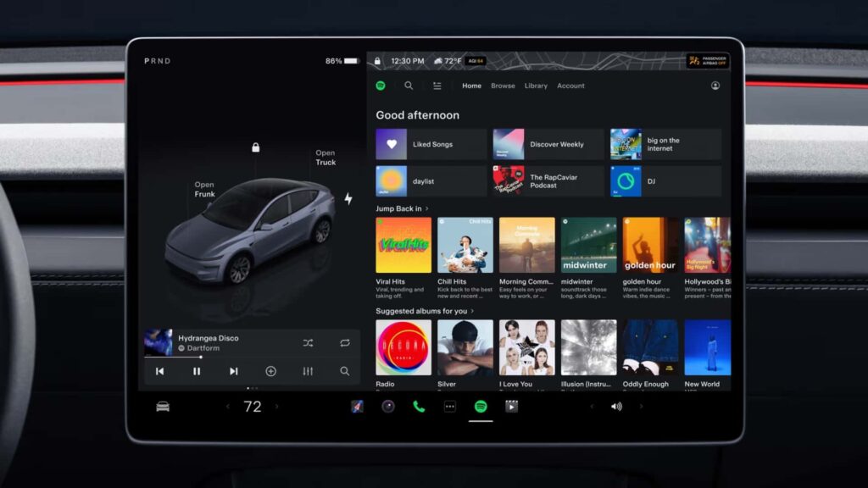Tap the car lock icon above vehicle
This screenshot has width=868, height=488.
(x=256, y=147)
